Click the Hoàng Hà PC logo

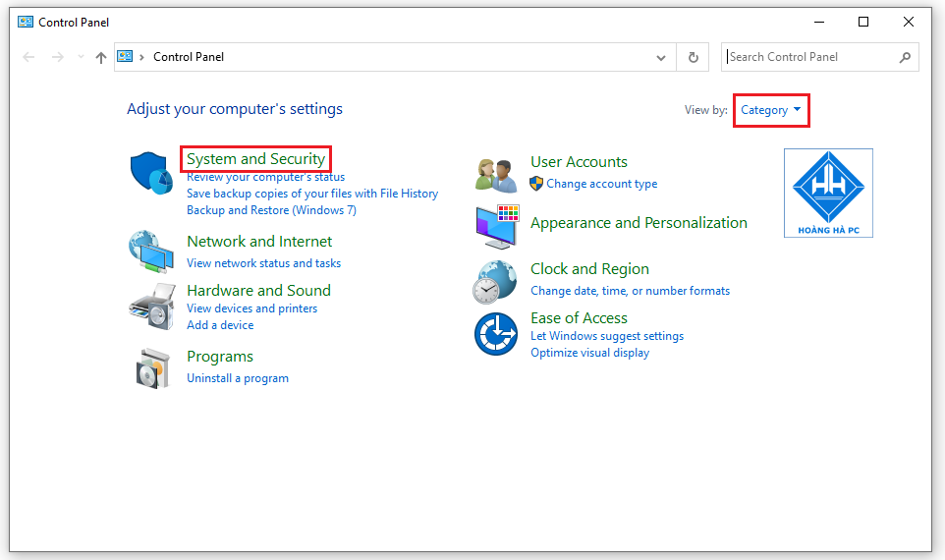(x=828, y=193)
